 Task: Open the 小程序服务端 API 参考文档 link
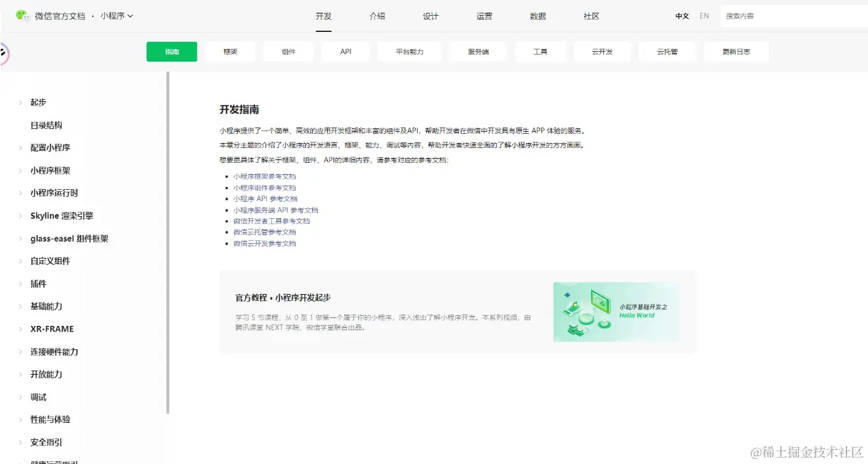276,210
